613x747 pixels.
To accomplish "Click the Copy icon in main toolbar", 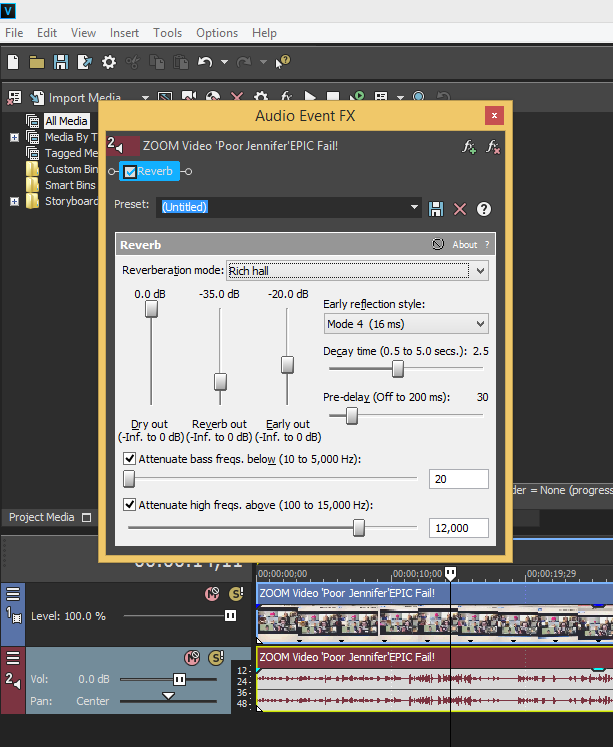I will [x=156, y=62].
